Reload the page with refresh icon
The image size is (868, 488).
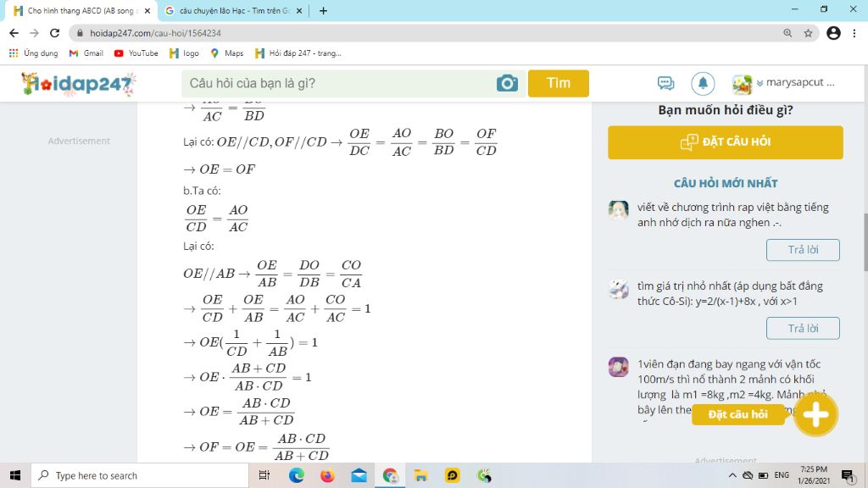point(54,33)
